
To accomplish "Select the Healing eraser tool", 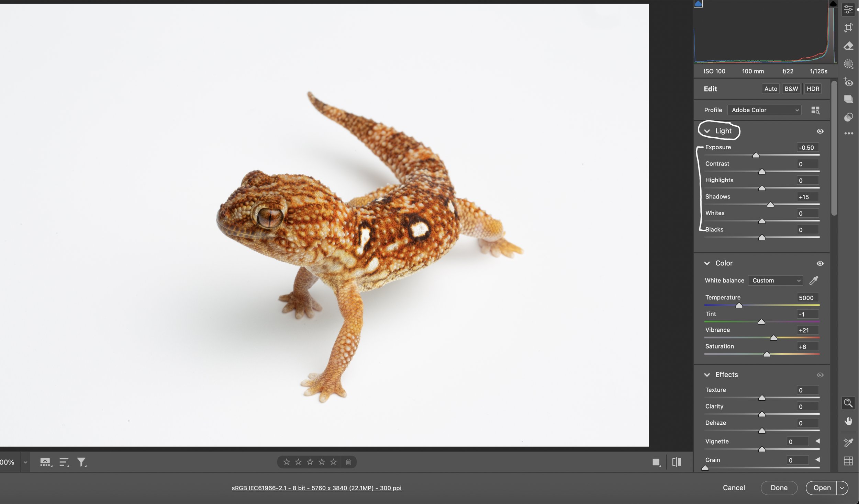I will [x=848, y=46].
